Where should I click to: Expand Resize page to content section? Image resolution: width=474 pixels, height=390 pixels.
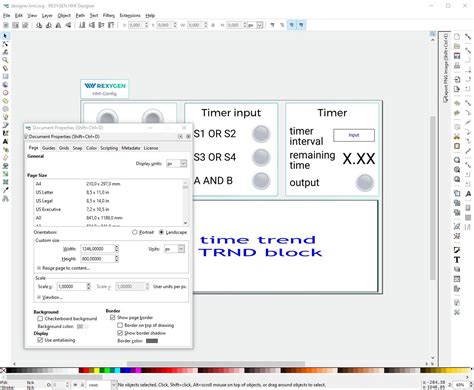pos(63,268)
